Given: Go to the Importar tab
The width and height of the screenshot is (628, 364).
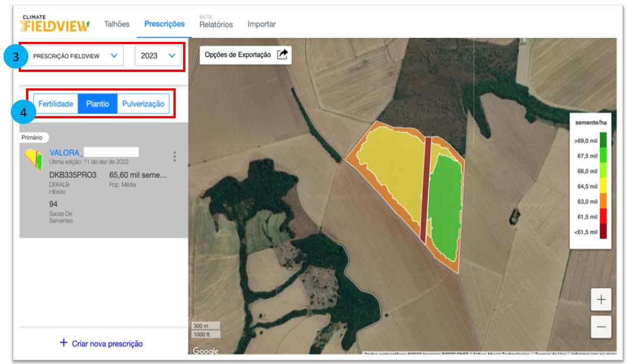Looking at the screenshot, I should (261, 24).
